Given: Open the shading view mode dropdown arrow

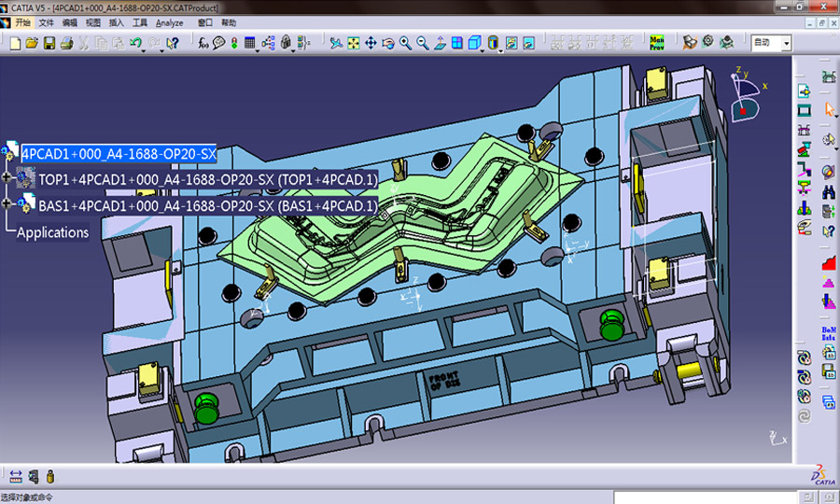Looking at the screenshot, I should [x=501, y=49].
